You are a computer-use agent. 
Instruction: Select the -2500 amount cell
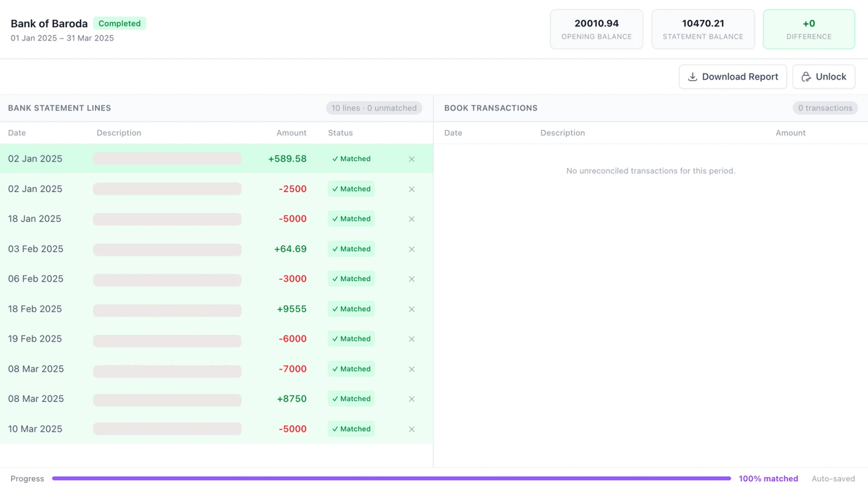click(292, 189)
